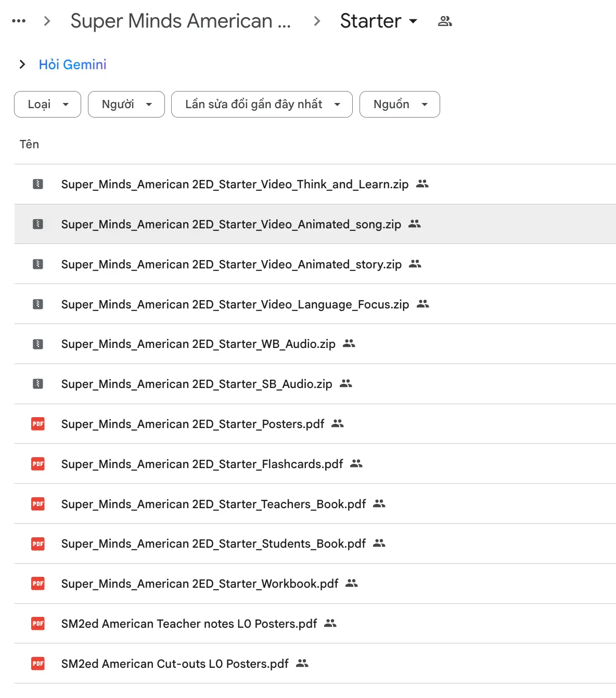Image resolution: width=616 pixels, height=698 pixels.
Task: Open the Người filter dropdown
Action: click(126, 105)
